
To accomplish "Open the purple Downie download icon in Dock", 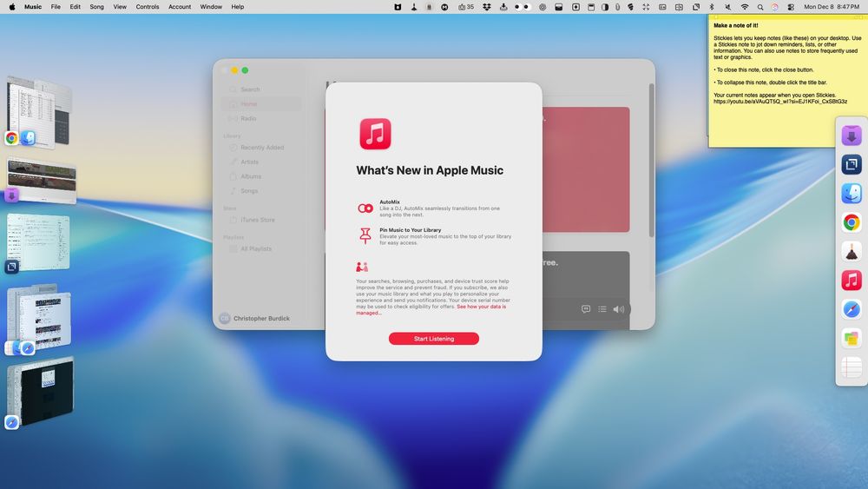I will click(x=852, y=135).
